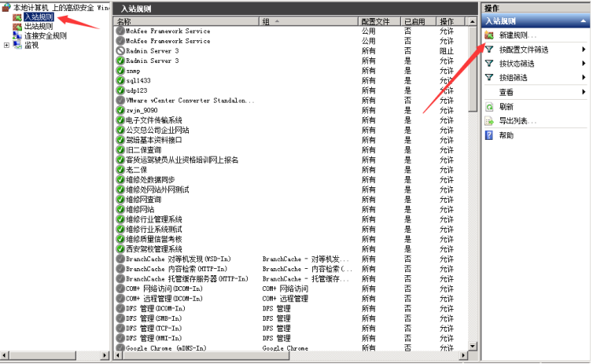Screen dimensions: 593x364
Task: Open 新建规则... action link
Action: click(x=517, y=35)
